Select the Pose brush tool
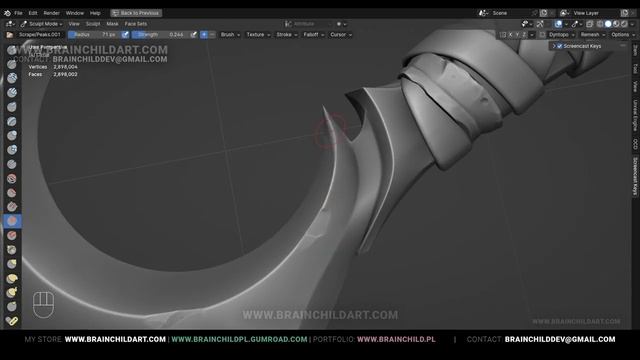Screen dimensions: 640x360 click(x=12, y=321)
